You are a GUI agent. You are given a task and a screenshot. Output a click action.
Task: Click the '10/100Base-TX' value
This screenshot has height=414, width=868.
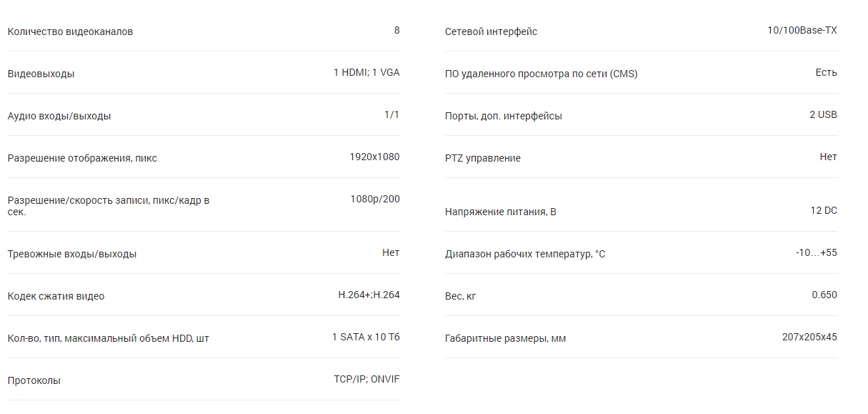(x=802, y=30)
